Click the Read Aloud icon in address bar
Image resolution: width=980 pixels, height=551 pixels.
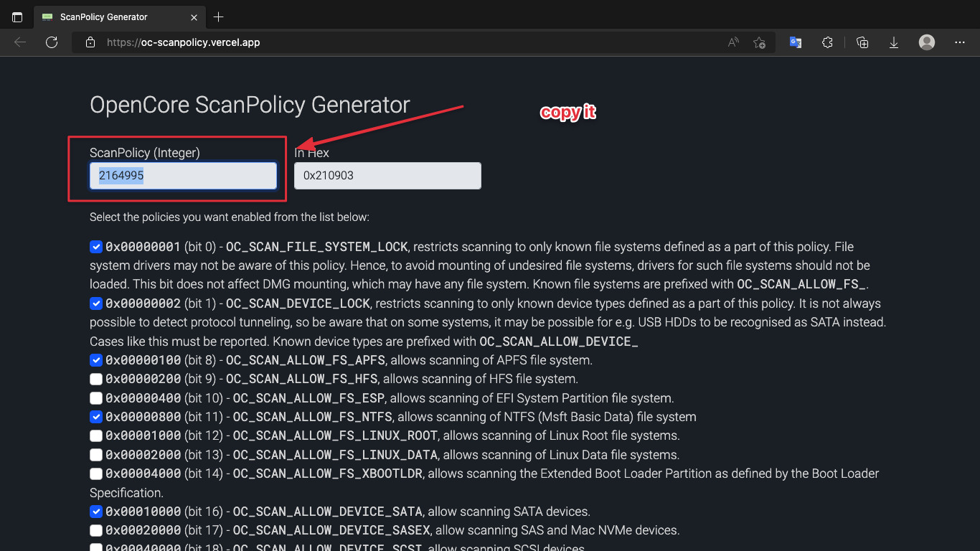point(733,42)
